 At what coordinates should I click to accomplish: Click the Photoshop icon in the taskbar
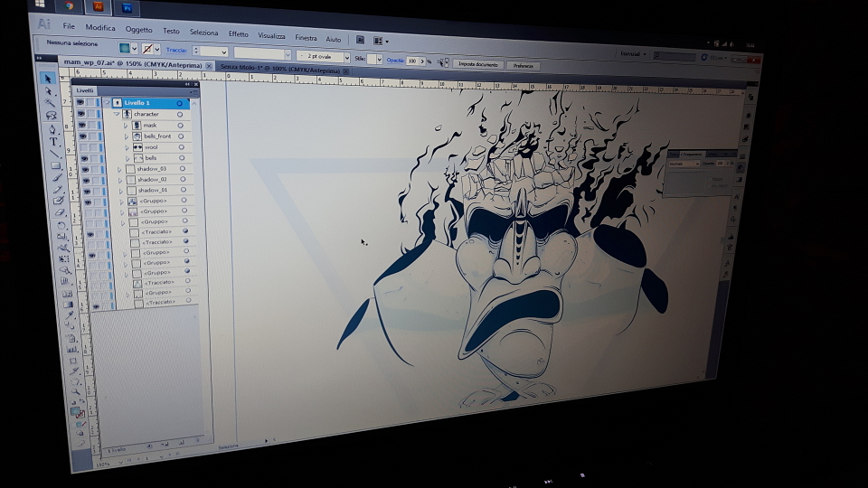(127, 8)
